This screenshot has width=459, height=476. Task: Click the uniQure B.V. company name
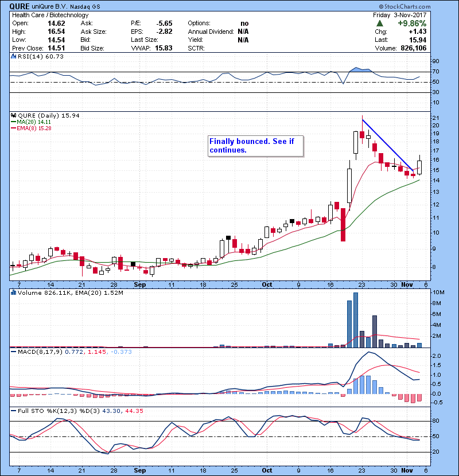49,7
